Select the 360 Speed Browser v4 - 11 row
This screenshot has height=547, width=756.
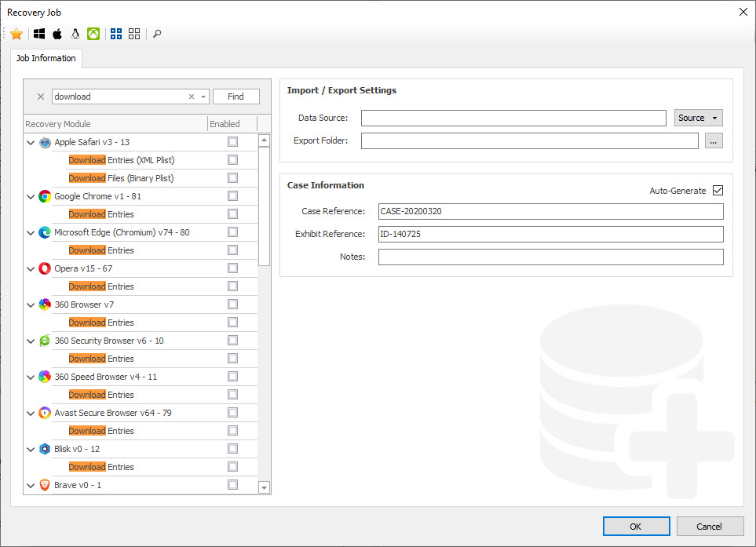point(141,377)
